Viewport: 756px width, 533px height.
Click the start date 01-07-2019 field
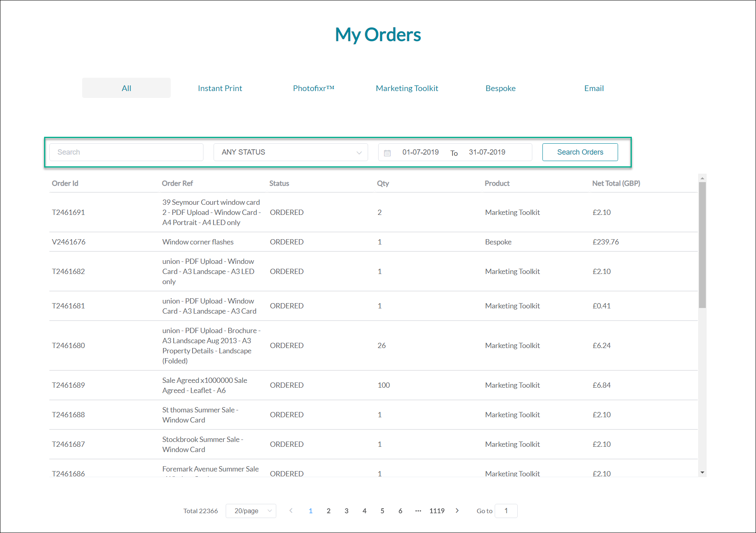420,152
